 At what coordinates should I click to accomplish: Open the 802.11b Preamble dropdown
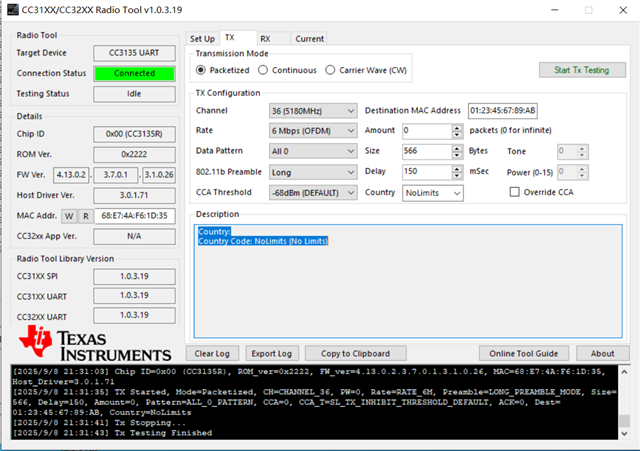pyautogui.click(x=313, y=172)
